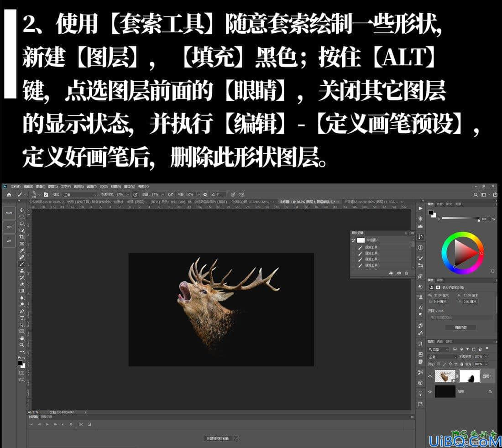Screen dimensions: 502x448
Task: Click the deer layer thumbnail
Action: pos(445,376)
